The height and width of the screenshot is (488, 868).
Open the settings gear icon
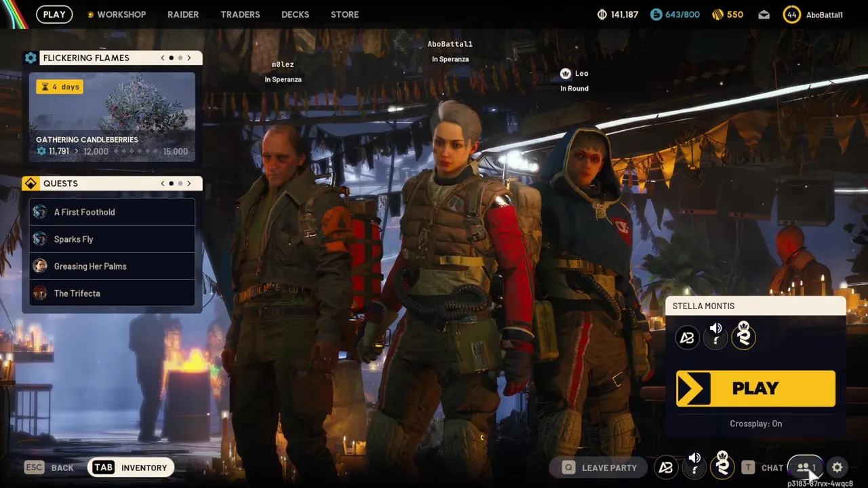[837, 468]
